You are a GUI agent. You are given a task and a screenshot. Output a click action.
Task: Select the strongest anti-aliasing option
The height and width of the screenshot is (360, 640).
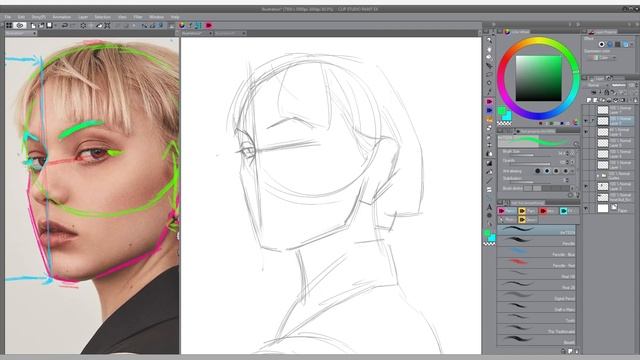pyautogui.click(x=565, y=171)
